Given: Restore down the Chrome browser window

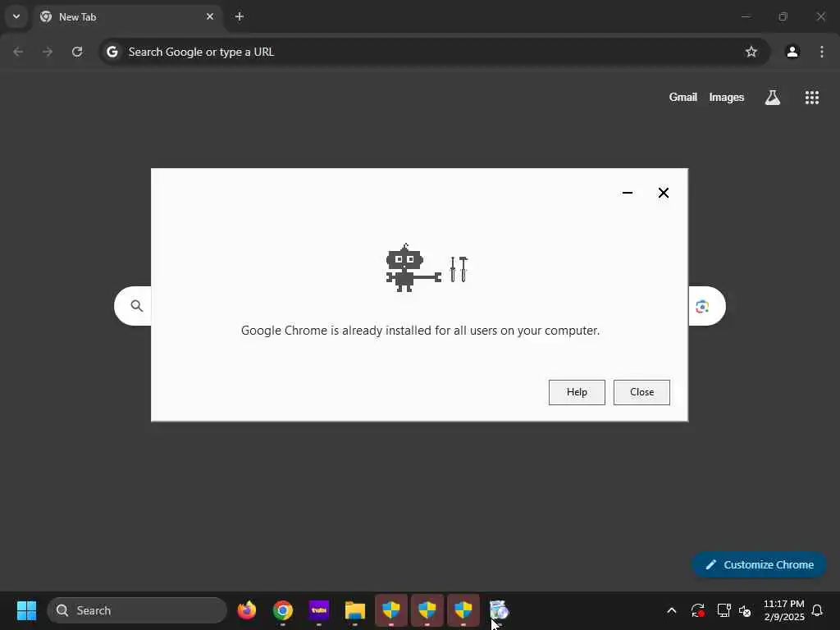Looking at the screenshot, I should [x=783, y=16].
